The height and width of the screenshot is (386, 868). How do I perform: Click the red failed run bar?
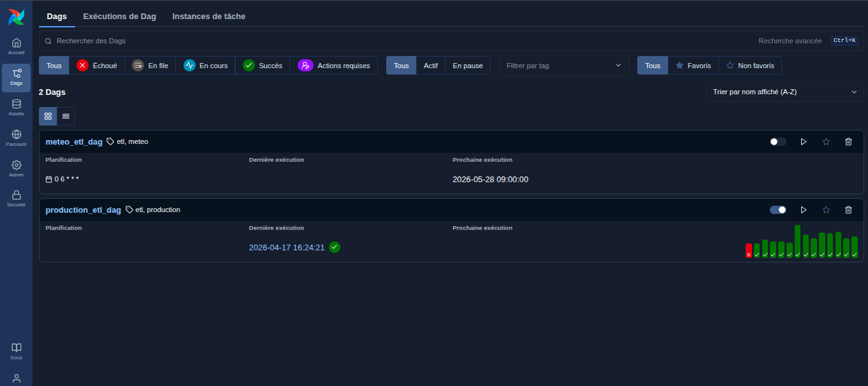click(x=749, y=250)
